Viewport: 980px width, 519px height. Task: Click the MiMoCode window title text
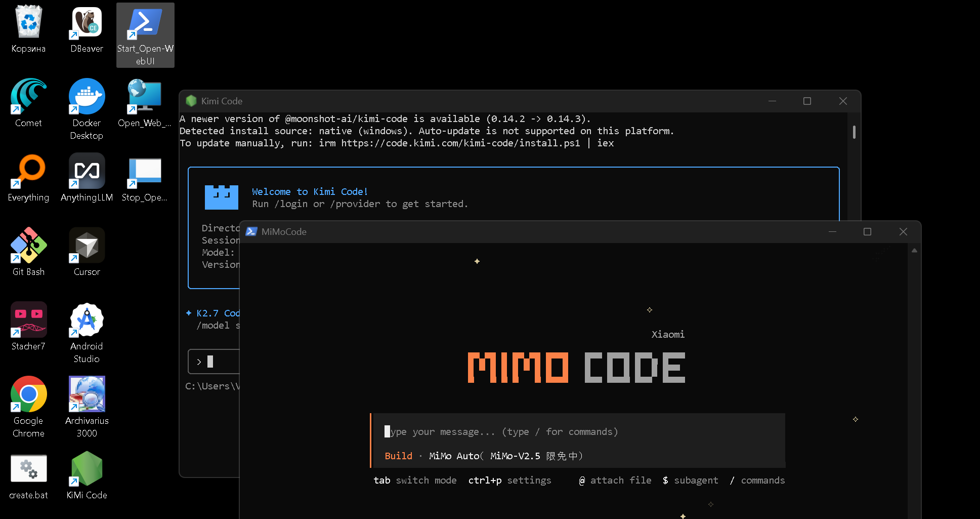click(284, 231)
